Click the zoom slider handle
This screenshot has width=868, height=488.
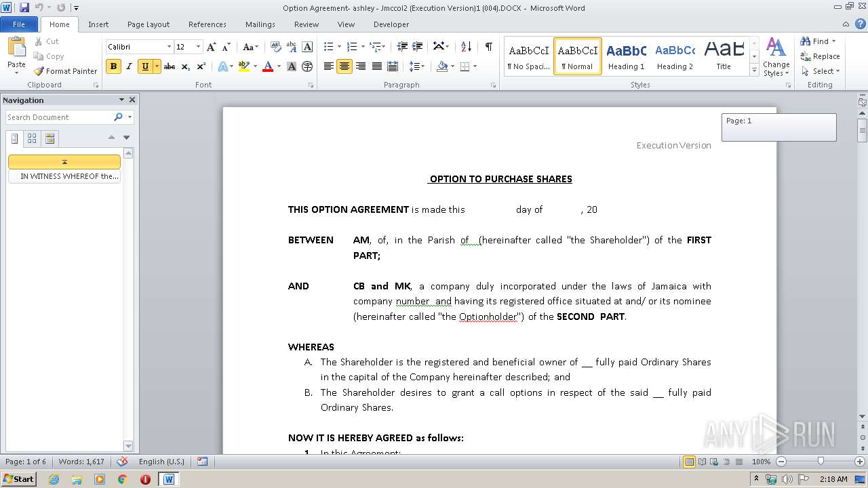821,462
